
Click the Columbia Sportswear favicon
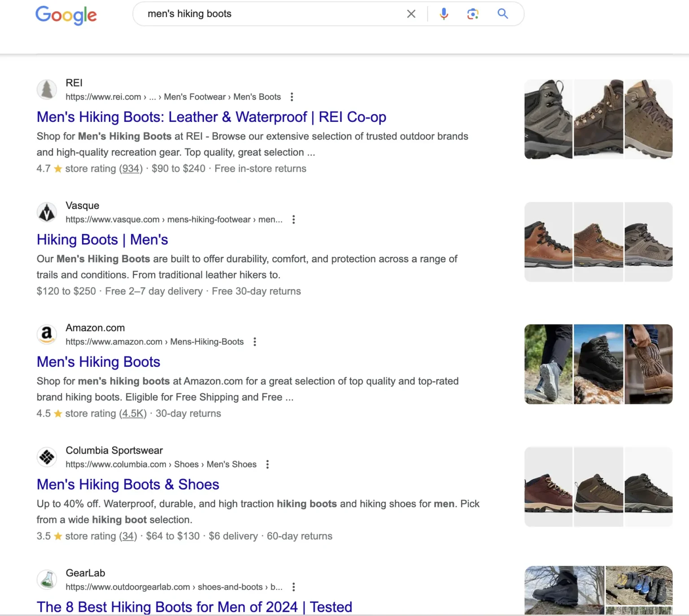(47, 457)
